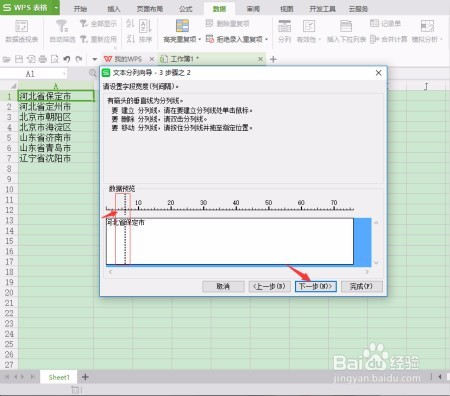This screenshot has height=396, width=450.
Task: Open the 页面布局 ribbon tab
Action: click(x=149, y=9)
